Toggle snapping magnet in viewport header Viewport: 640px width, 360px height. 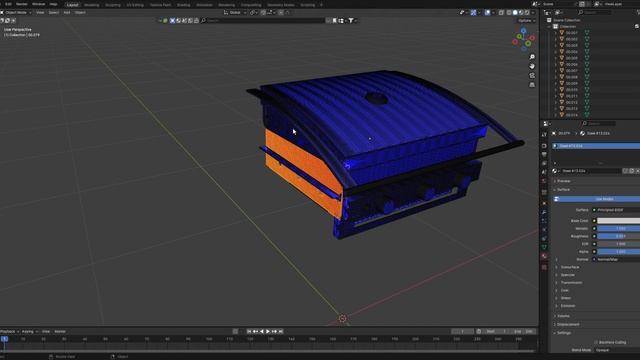[263, 13]
